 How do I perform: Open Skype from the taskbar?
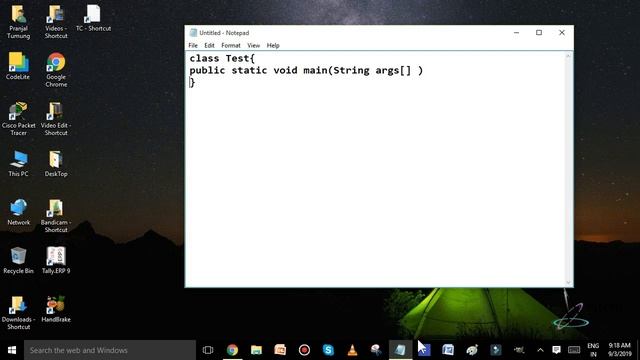click(x=328, y=350)
